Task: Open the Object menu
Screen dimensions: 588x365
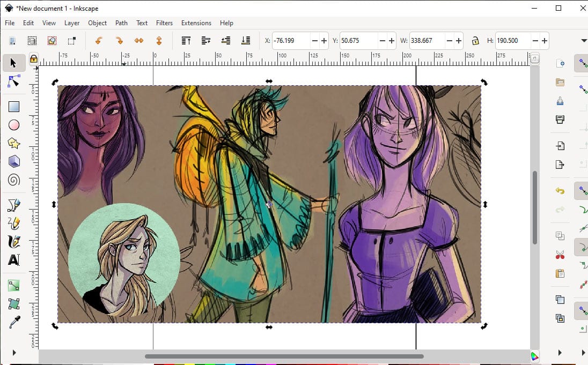Action: tap(97, 23)
